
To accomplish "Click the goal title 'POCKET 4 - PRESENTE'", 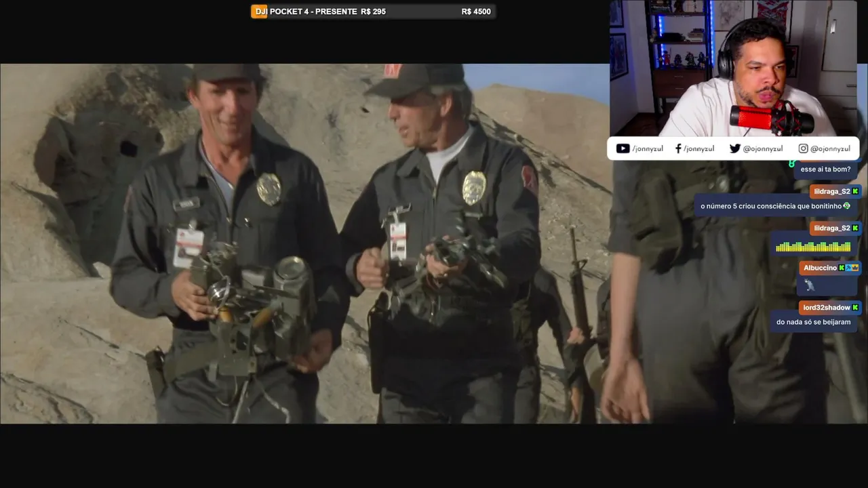I will [313, 12].
